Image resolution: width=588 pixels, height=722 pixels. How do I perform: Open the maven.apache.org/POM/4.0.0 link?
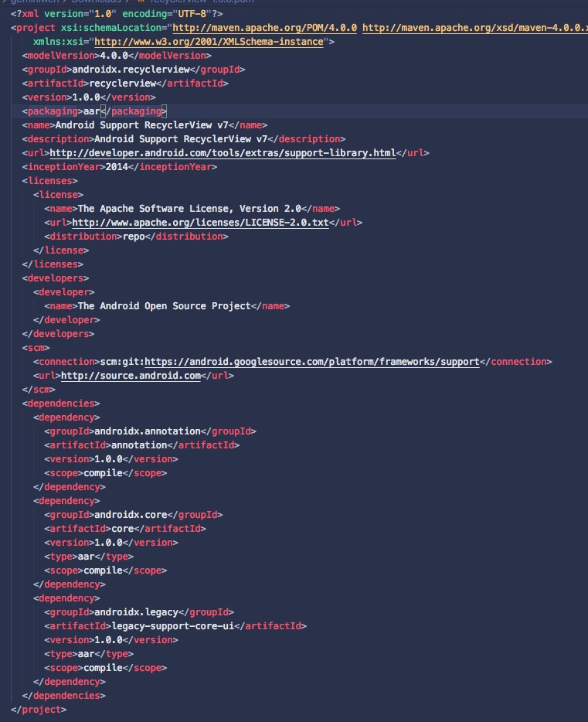point(264,28)
